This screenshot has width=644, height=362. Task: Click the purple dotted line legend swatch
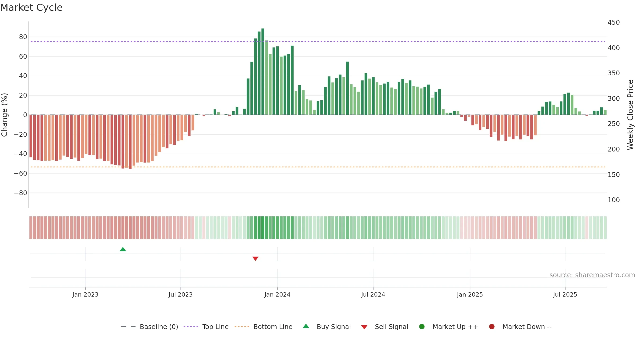click(191, 327)
